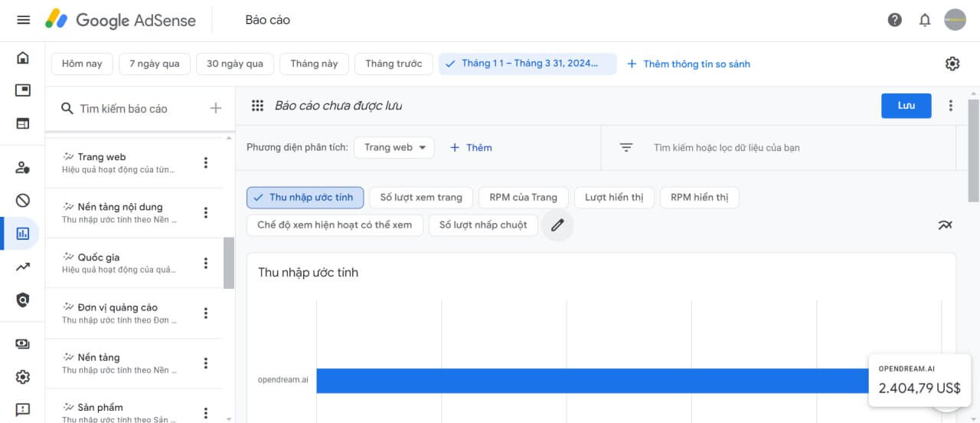Open the Ads sidebar icon
The image size is (980, 423).
23,90
